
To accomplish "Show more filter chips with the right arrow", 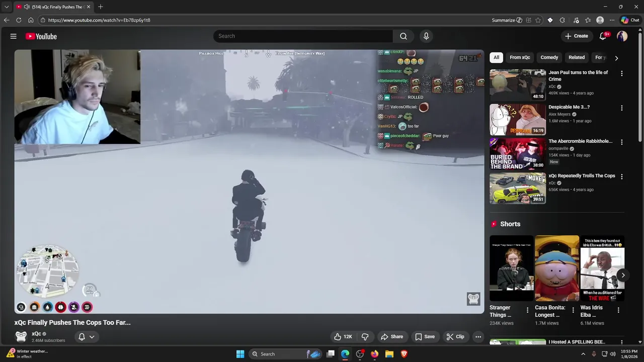I will (616, 58).
